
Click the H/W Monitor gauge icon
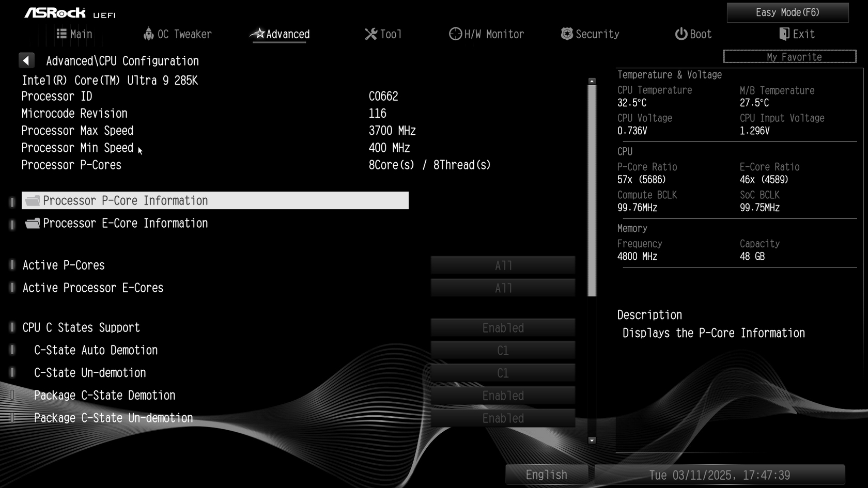455,34
